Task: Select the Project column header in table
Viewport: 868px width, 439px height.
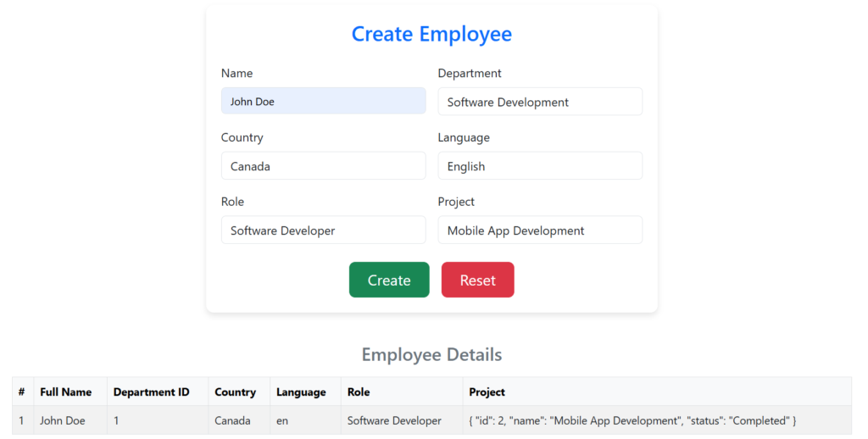Action: 657,392
